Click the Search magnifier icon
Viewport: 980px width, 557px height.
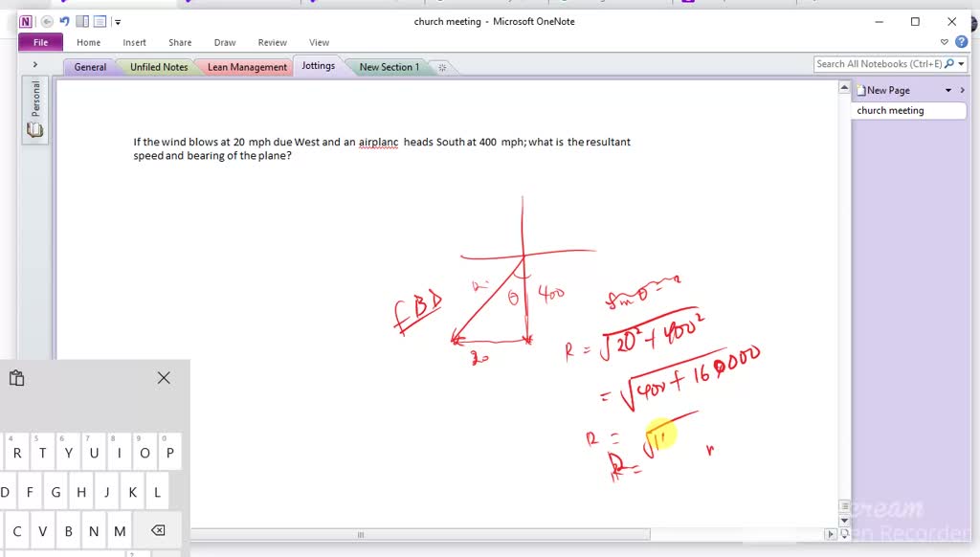(x=948, y=64)
